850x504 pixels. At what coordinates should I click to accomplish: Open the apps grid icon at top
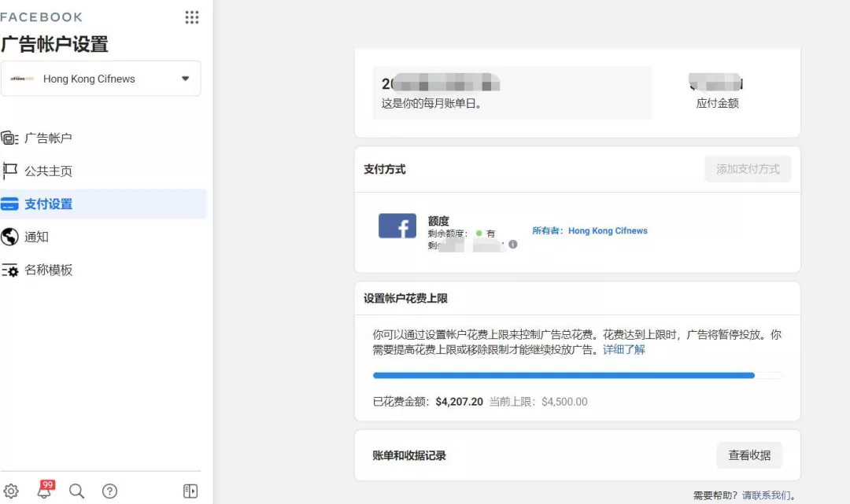(191, 17)
